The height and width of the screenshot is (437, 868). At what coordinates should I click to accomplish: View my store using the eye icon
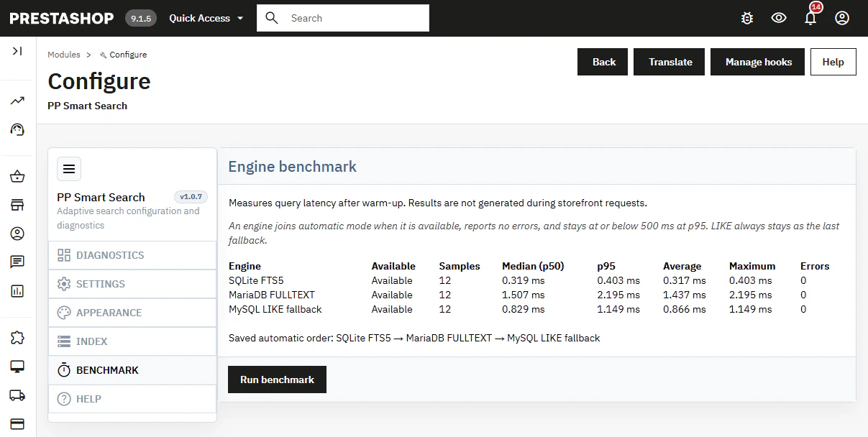pyautogui.click(x=779, y=18)
